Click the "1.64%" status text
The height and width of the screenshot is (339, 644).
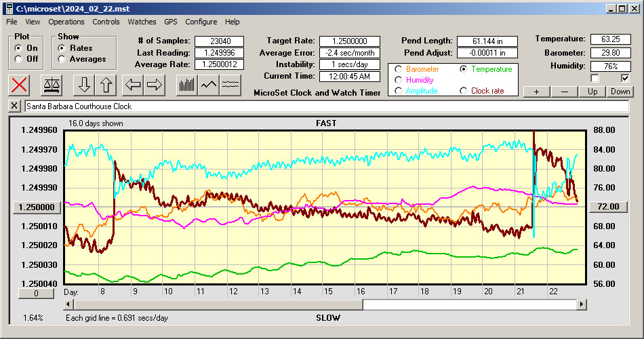pos(33,318)
